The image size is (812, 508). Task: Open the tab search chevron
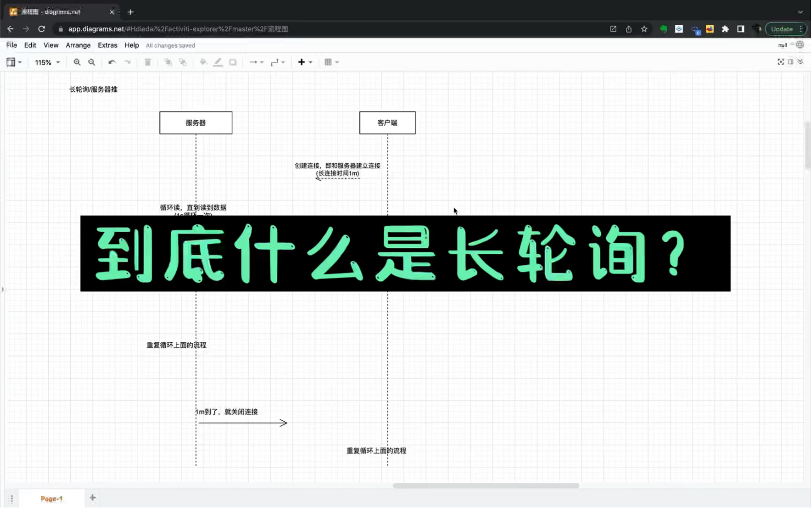[x=800, y=12]
